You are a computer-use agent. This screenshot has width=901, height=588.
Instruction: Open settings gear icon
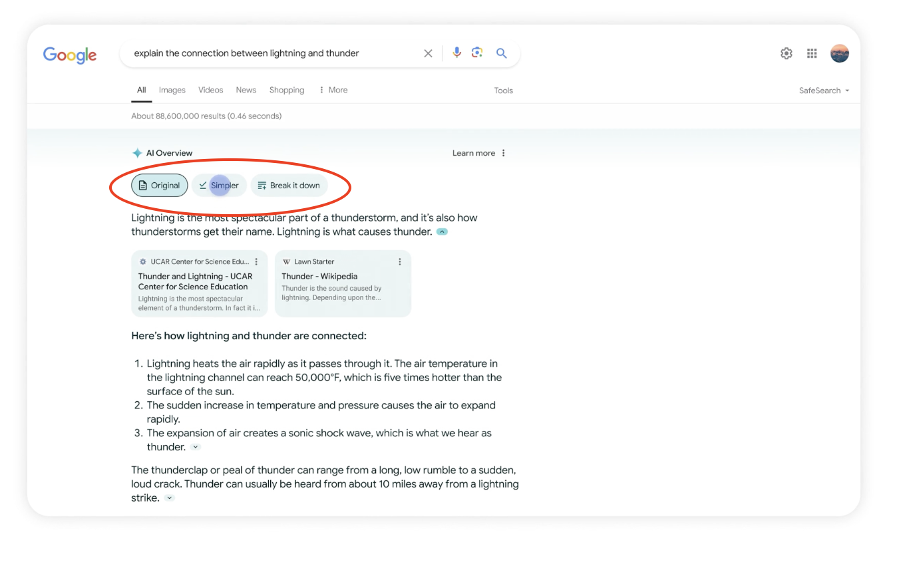coord(787,53)
